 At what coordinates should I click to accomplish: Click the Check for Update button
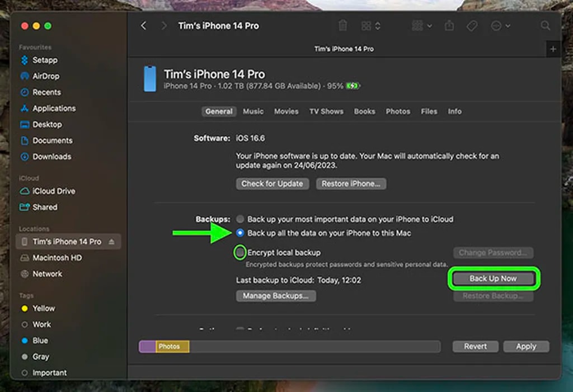click(272, 183)
